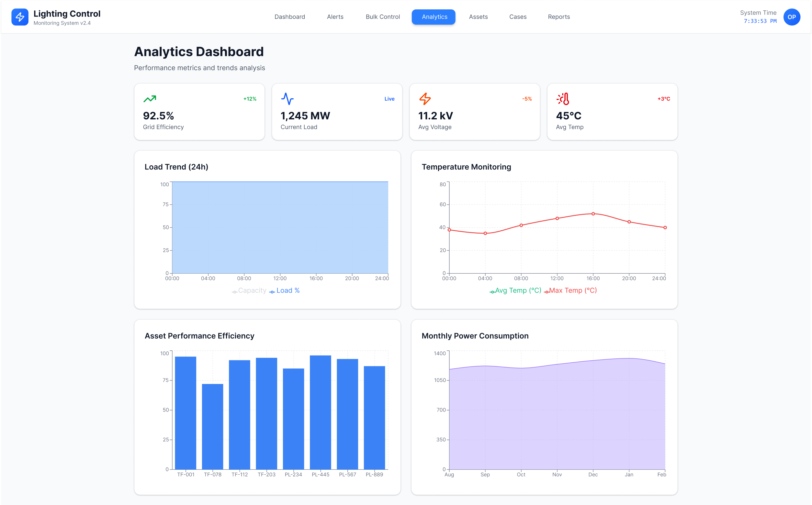Click the Asset Performance Efficiency title
The width and height of the screenshot is (812, 505).
[199, 336]
